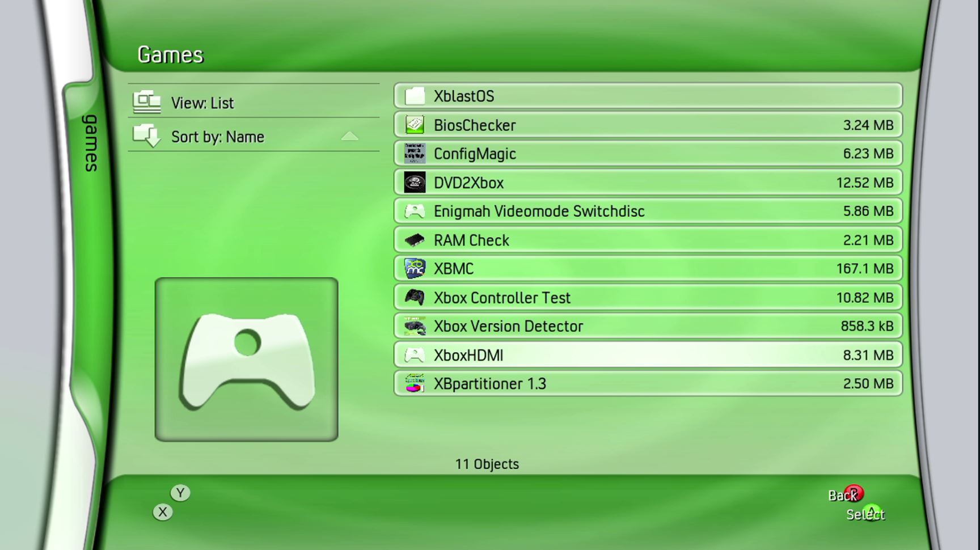980x550 pixels.
Task: Click the XBpartitioner 1.3 icon
Action: click(415, 383)
